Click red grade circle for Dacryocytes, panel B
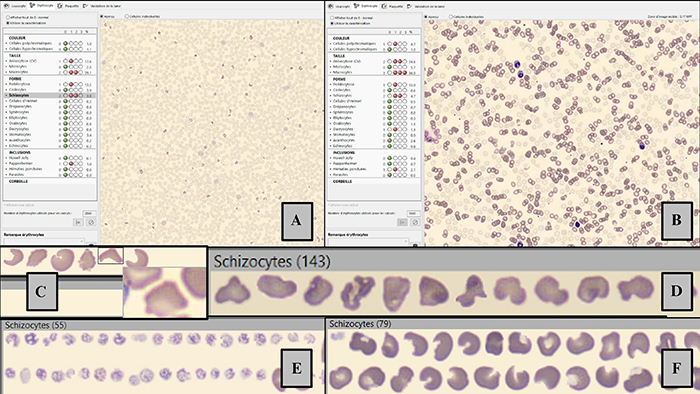 click(x=395, y=129)
